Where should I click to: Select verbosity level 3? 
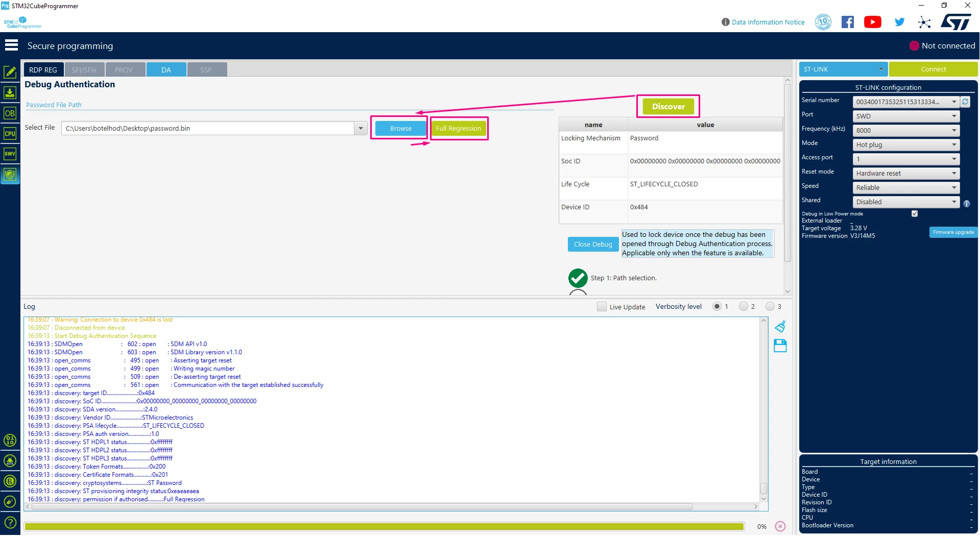770,307
